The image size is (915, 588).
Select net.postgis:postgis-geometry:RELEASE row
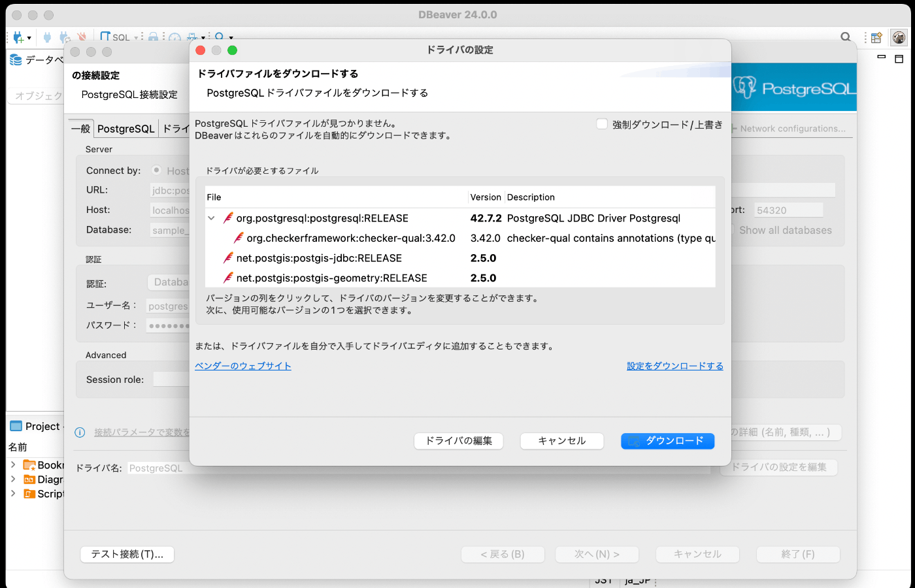(460, 278)
